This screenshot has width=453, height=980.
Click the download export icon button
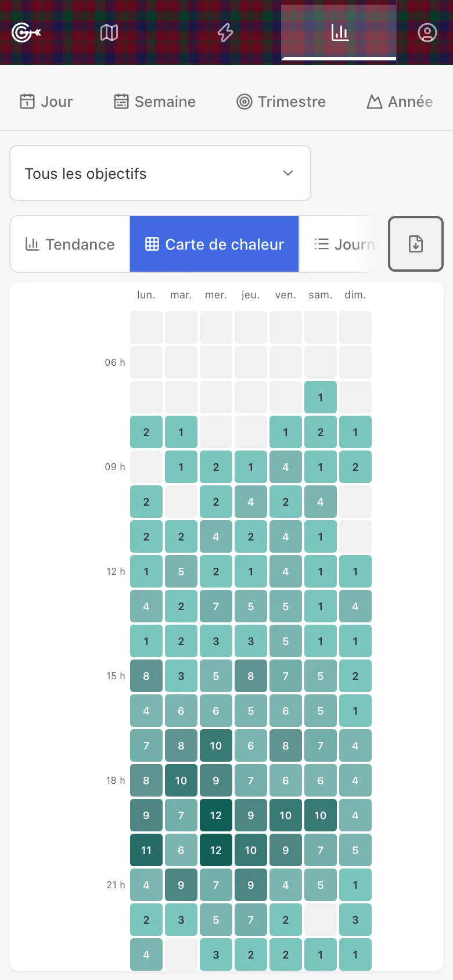click(416, 244)
